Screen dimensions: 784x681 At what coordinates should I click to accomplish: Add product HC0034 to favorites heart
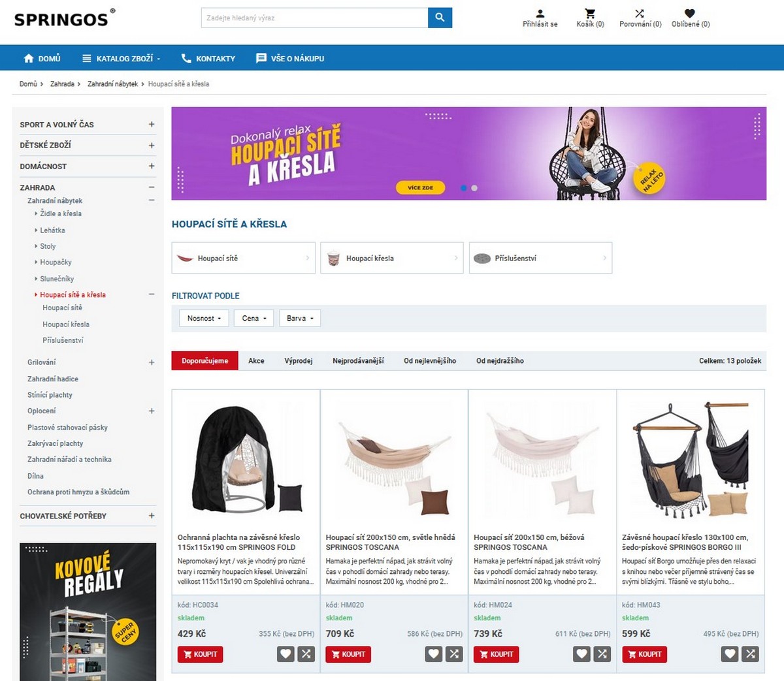[286, 654]
